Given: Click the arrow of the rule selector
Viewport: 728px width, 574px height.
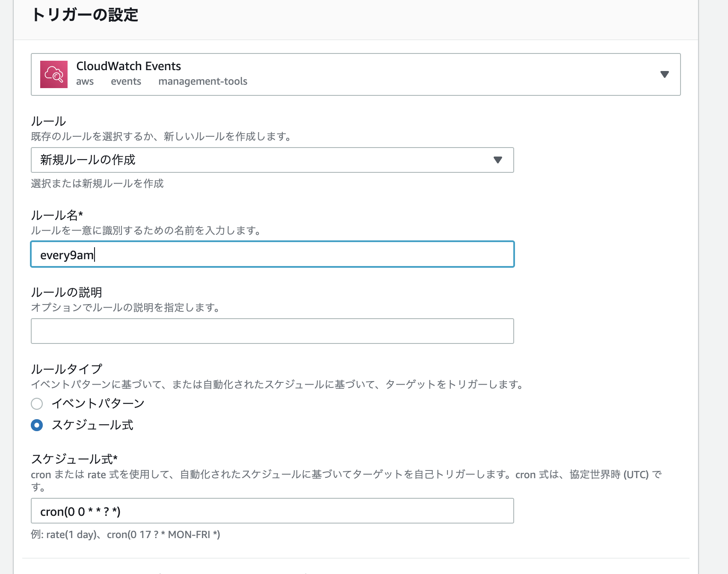Looking at the screenshot, I should tap(497, 160).
